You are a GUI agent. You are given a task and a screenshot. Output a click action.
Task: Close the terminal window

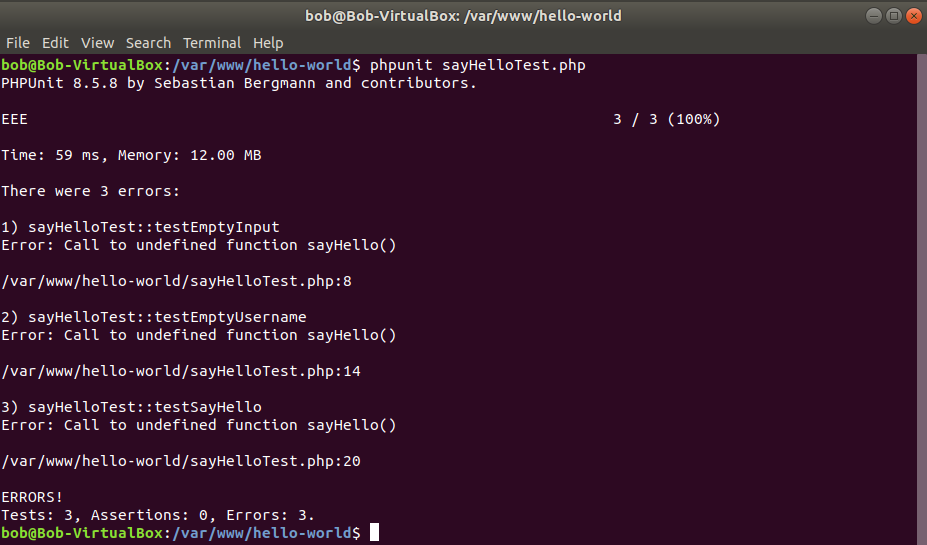[913, 15]
